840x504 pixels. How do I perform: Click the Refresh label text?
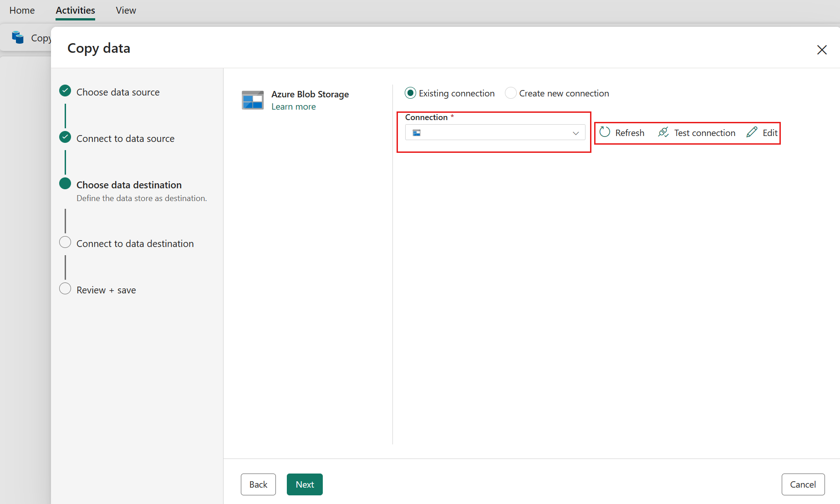tap(630, 133)
